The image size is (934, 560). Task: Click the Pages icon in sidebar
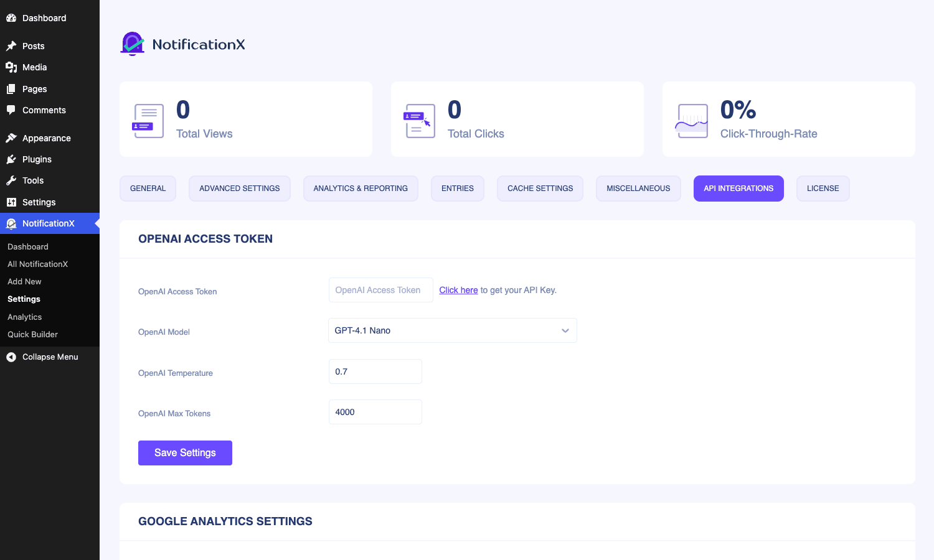coord(11,89)
